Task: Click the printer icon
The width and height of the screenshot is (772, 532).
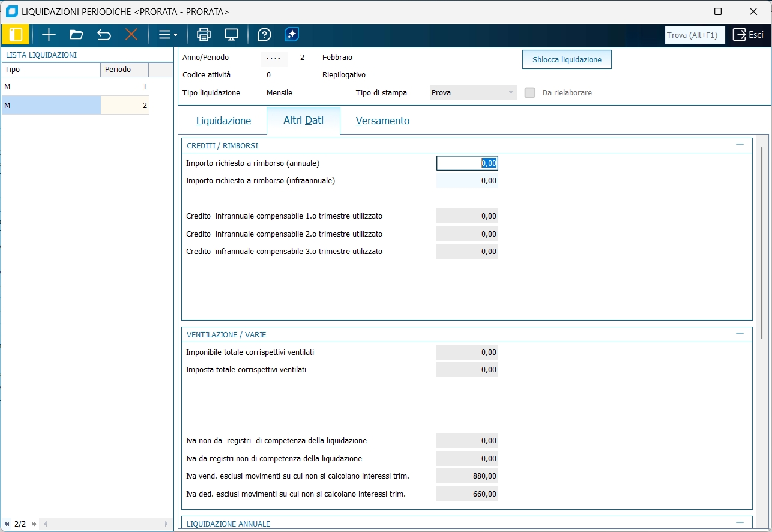Action: [204, 35]
